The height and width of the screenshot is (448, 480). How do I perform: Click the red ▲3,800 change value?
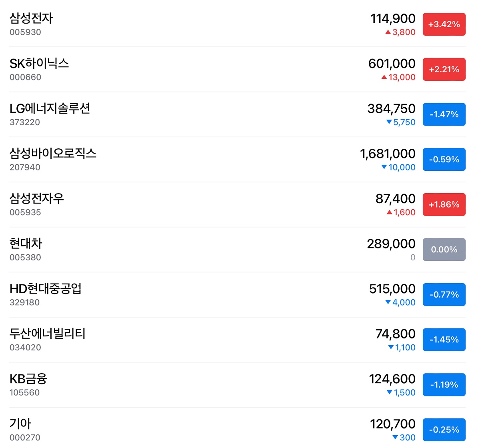tap(400, 32)
